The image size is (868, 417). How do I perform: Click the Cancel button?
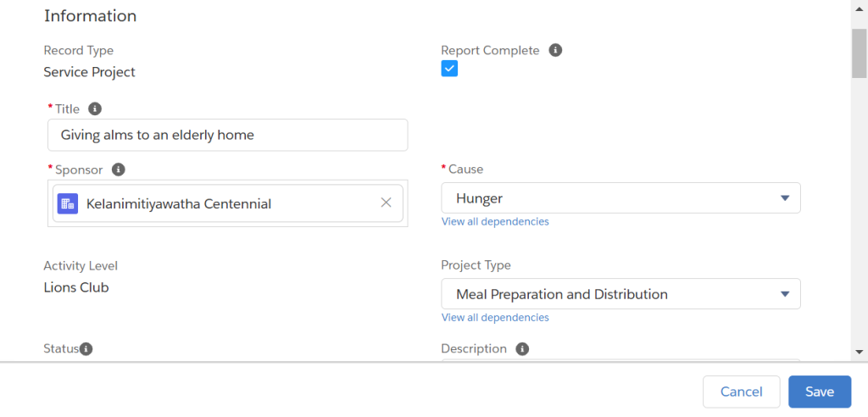point(741,392)
